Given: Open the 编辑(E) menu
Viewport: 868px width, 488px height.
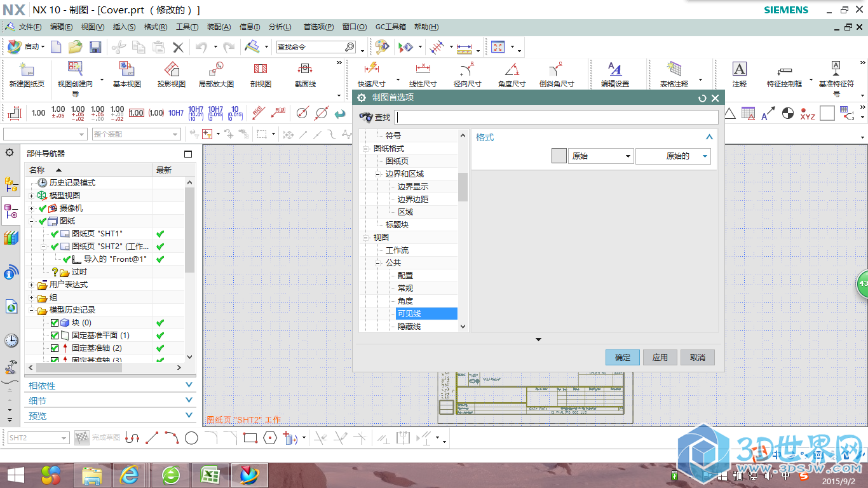Looking at the screenshot, I should point(62,27).
